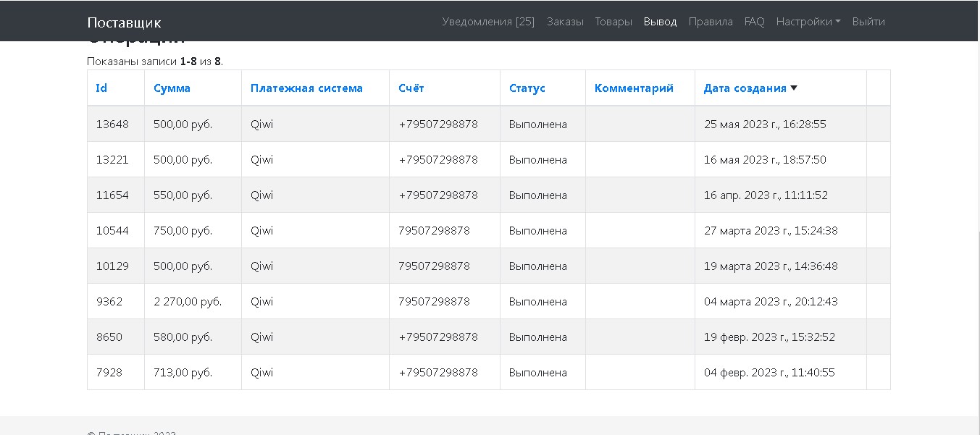Sort by Комментарий column header
980x435 pixels.
(634, 88)
